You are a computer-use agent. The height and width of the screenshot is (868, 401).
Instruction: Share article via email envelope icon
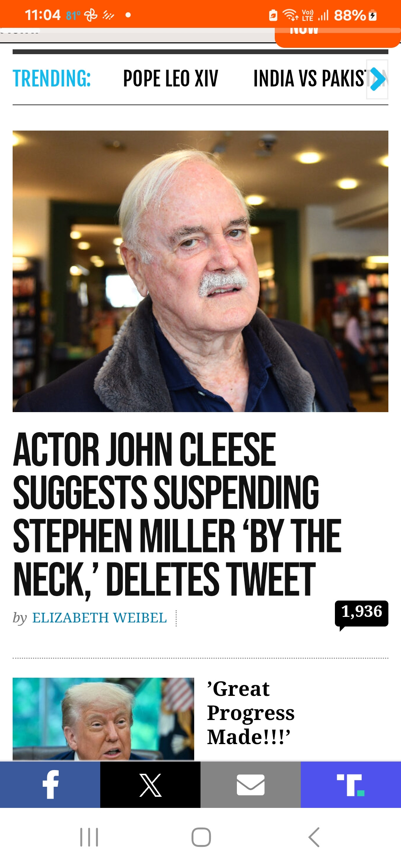click(x=251, y=785)
